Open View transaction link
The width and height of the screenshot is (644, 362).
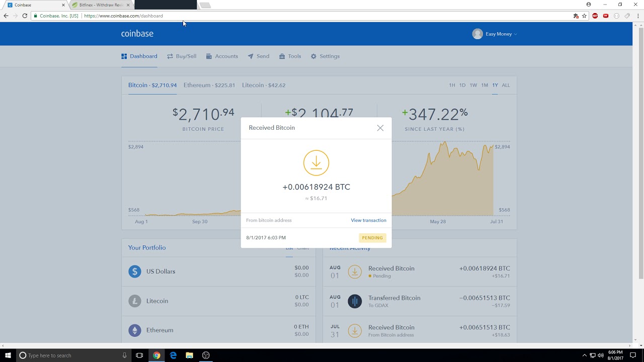368,220
